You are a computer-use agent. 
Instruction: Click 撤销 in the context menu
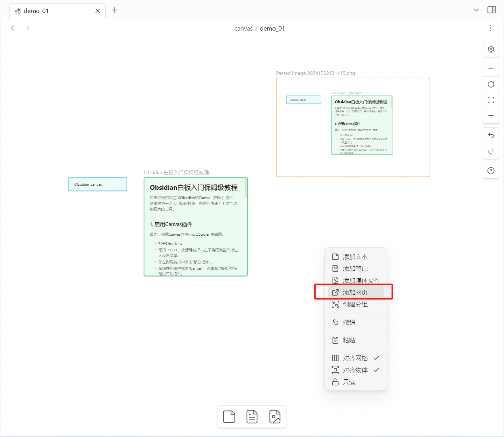pos(356,322)
